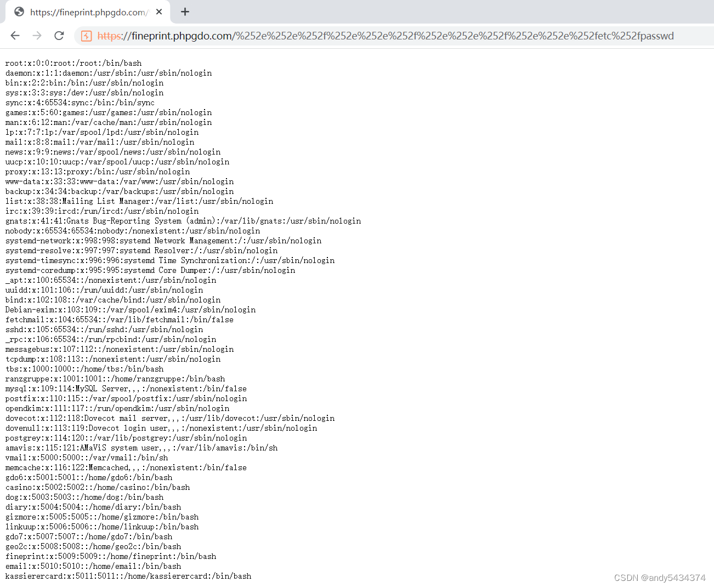Click the Dovecot login user line
This screenshot has height=588, width=714.
(161, 428)
